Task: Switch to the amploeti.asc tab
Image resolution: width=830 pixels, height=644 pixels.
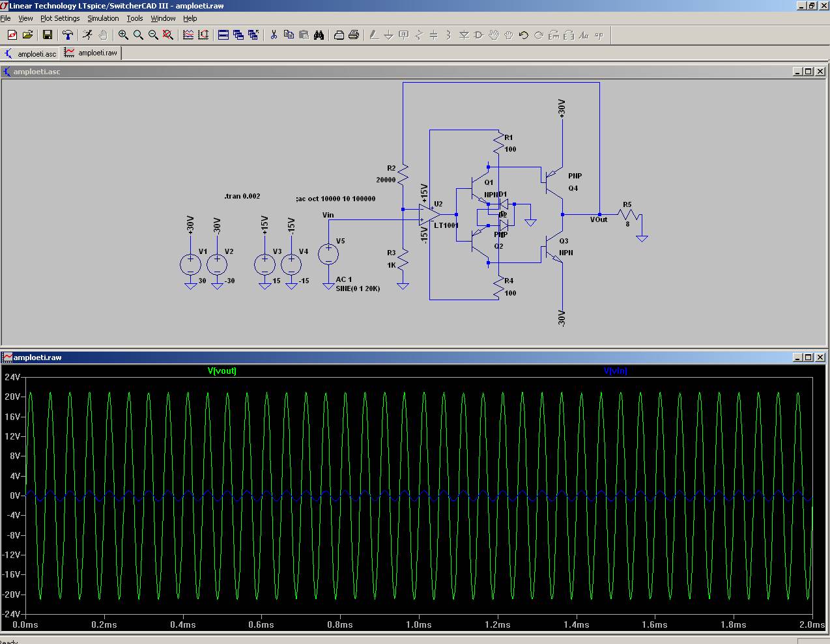Action: click(x=31, y=53)
